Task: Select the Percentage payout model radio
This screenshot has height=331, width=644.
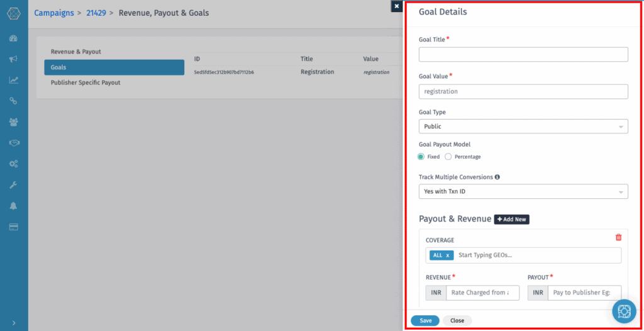Action: tap(448, 157)
